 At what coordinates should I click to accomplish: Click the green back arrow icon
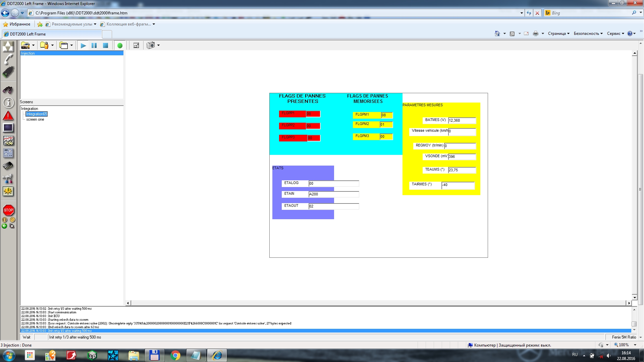tap(4, 226)
